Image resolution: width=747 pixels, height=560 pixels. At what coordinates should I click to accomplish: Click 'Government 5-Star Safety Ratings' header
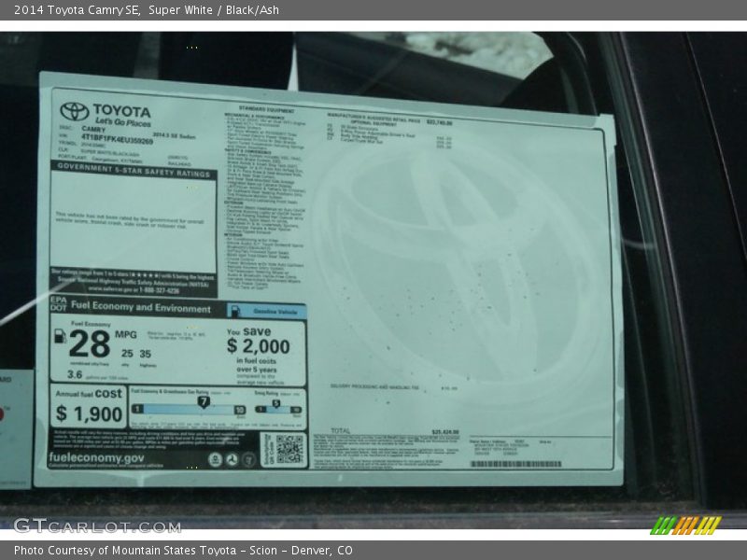(134, 171)
